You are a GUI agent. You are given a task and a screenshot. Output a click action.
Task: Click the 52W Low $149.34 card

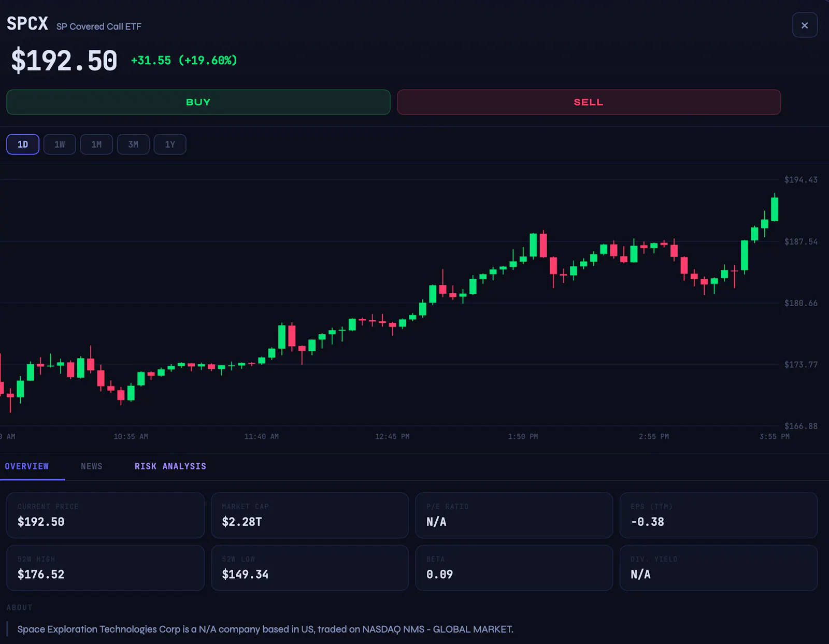[x=310, y=568]
